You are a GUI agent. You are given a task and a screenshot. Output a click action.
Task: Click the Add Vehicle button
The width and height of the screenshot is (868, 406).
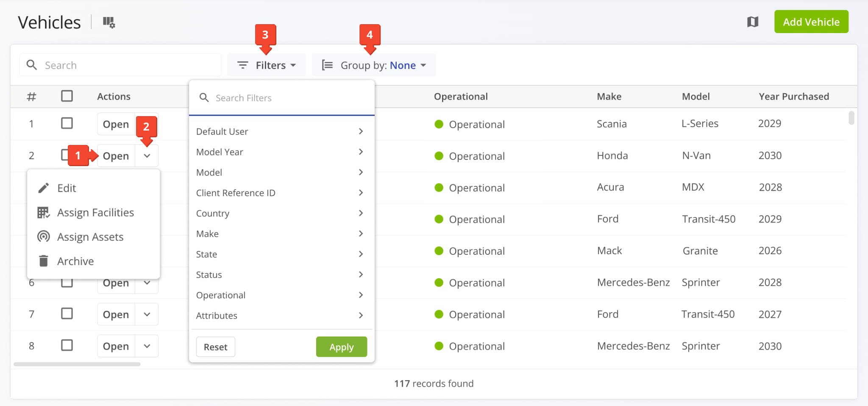[811, 22]
